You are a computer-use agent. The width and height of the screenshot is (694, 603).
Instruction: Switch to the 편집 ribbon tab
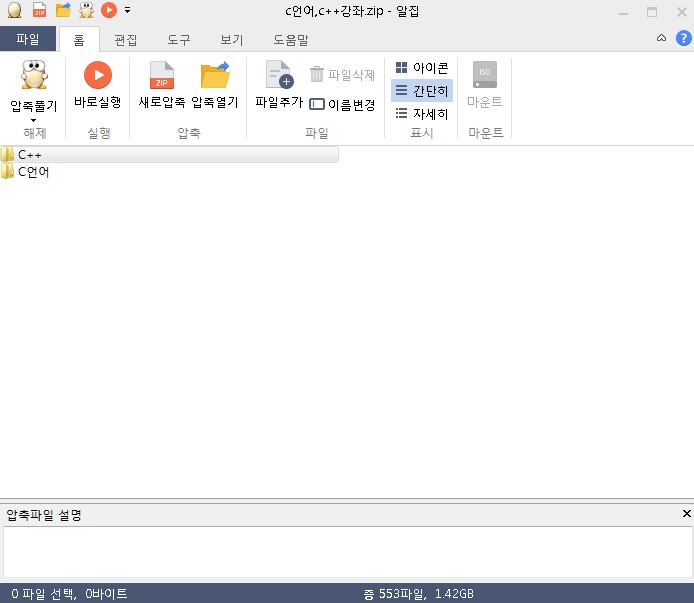[126, 40]
